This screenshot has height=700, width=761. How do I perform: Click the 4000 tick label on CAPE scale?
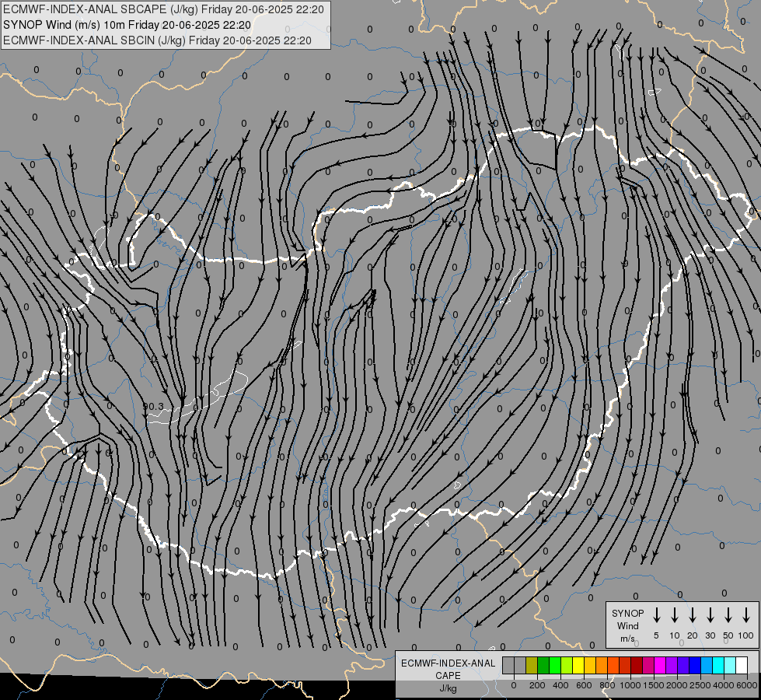pos(724,685)
